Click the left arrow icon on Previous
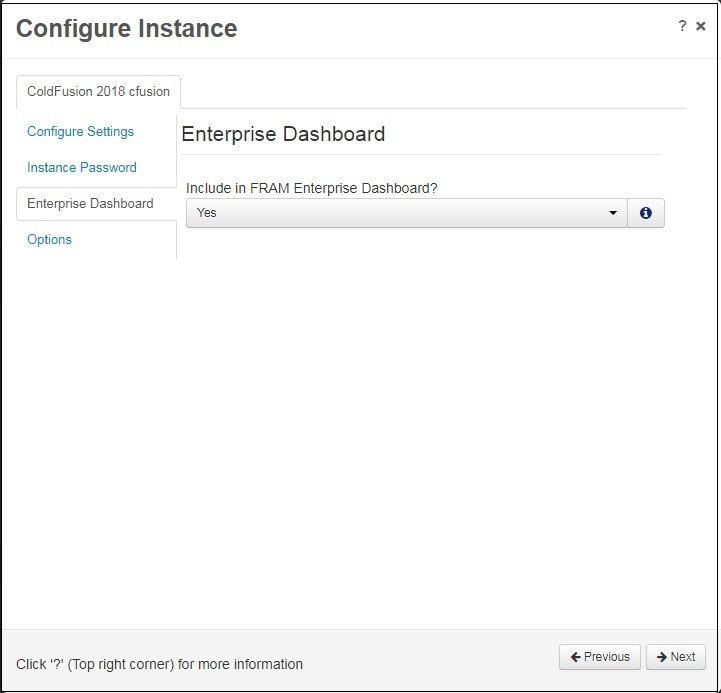This screenshot has width=721, height=693. pyautogui.click(x=575, y=657)
